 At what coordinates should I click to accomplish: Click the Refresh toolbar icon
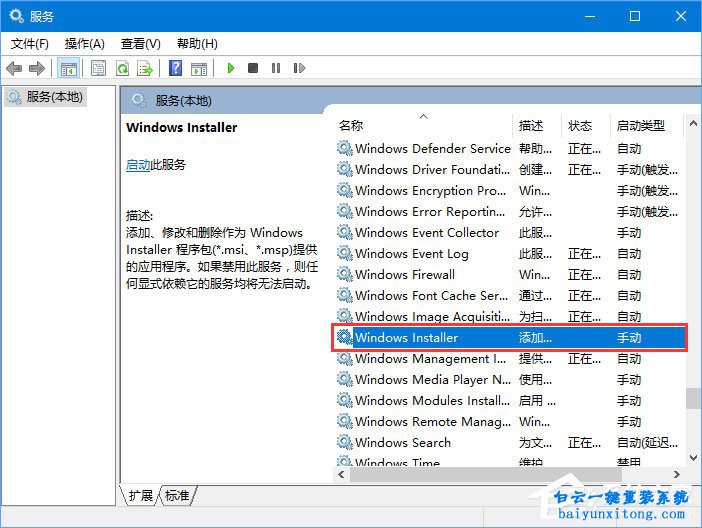[122, 69]
